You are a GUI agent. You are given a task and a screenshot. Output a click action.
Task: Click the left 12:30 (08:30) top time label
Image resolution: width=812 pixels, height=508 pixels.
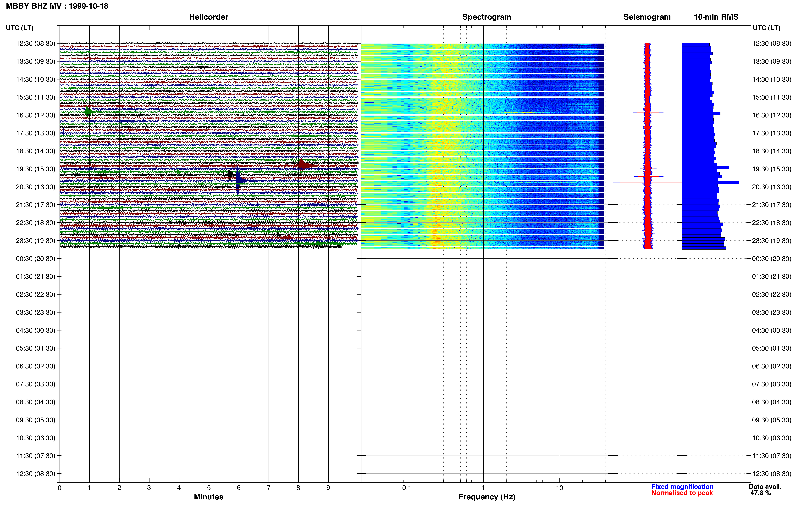(x=36, y=43)
